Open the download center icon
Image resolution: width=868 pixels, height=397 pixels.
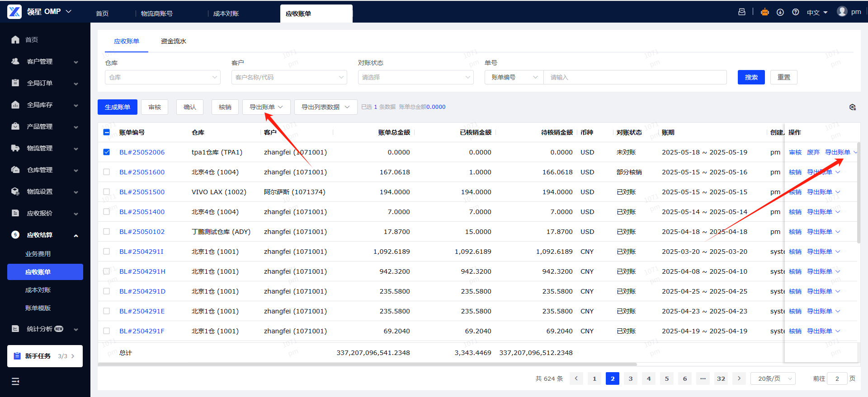[780, 12]
